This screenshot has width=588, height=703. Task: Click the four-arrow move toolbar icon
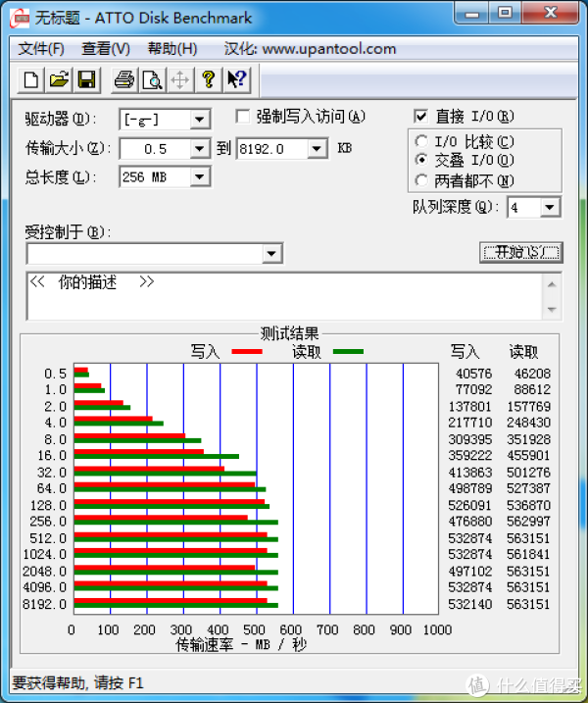pos(179,80)
